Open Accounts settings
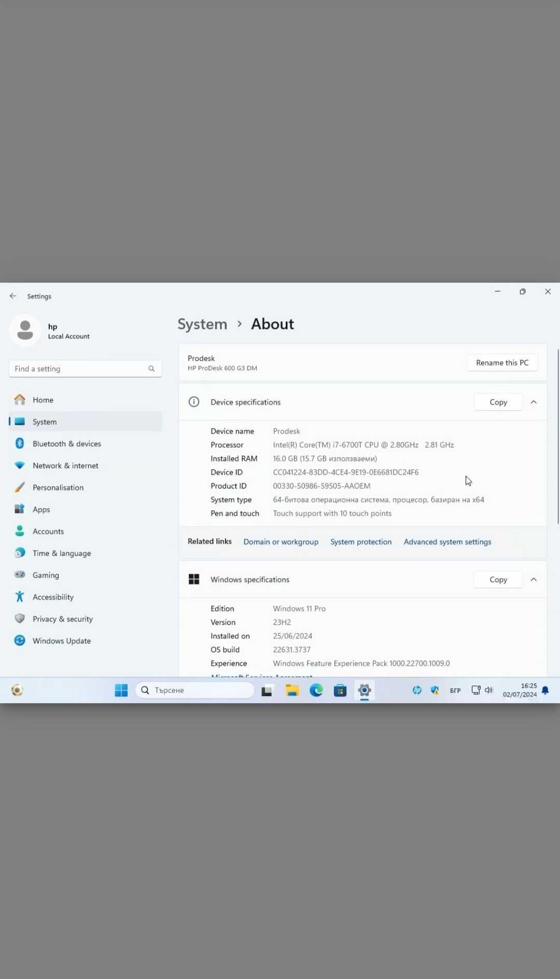The height and width of the screenshot is (979, 560). coord(86,532)
